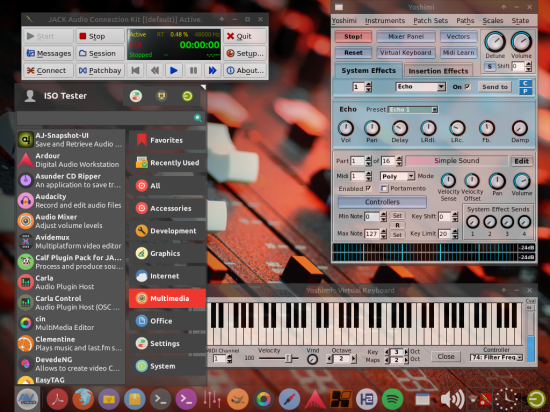Click the volume speaker icon in tray
This screenshot has height=412, width=550.
[452, 399]
